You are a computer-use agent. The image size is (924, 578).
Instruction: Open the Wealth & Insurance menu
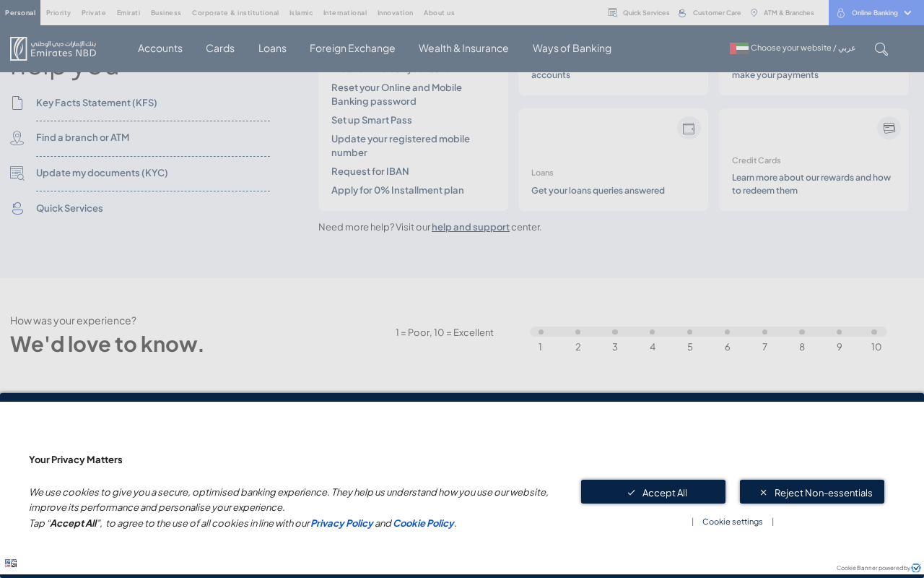463,48
